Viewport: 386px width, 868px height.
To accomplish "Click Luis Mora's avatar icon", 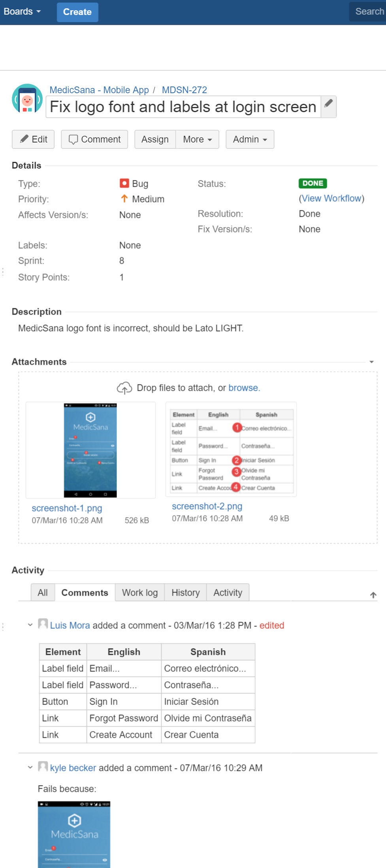I will (x=43, y=624).
